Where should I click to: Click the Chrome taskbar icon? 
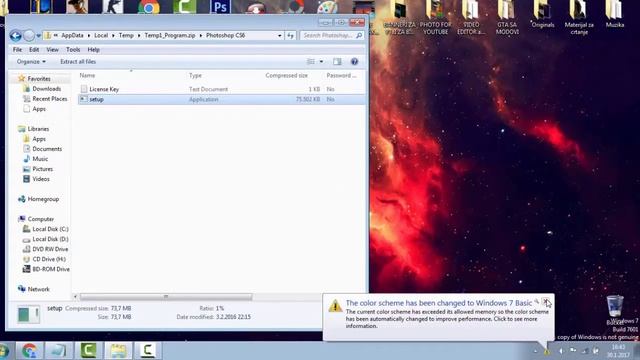coord(29,351)
